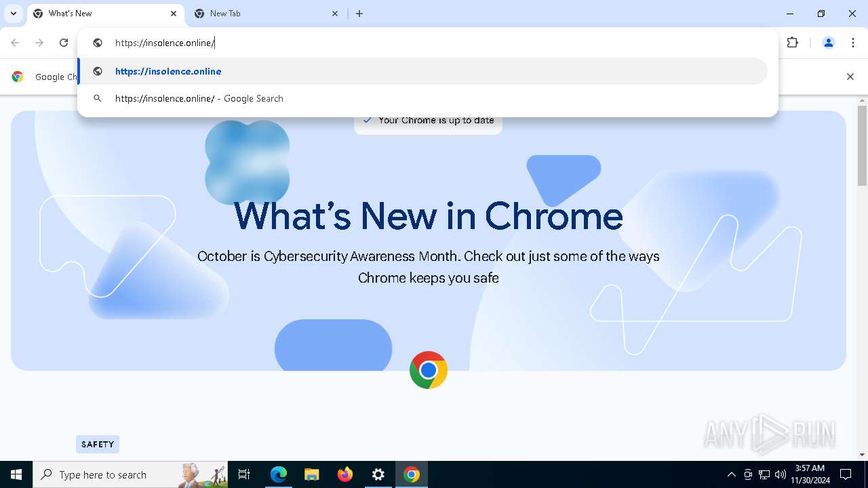
Task: Click the magnifier icon on the search suggestion
Action: 98,98
